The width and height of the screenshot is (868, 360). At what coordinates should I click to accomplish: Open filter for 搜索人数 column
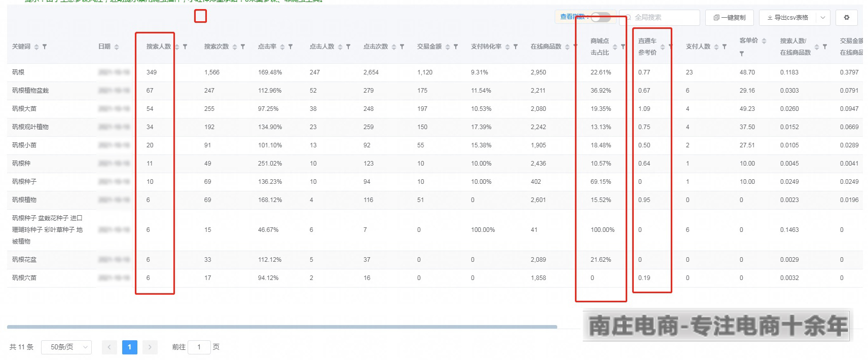(x=185, y=47)
